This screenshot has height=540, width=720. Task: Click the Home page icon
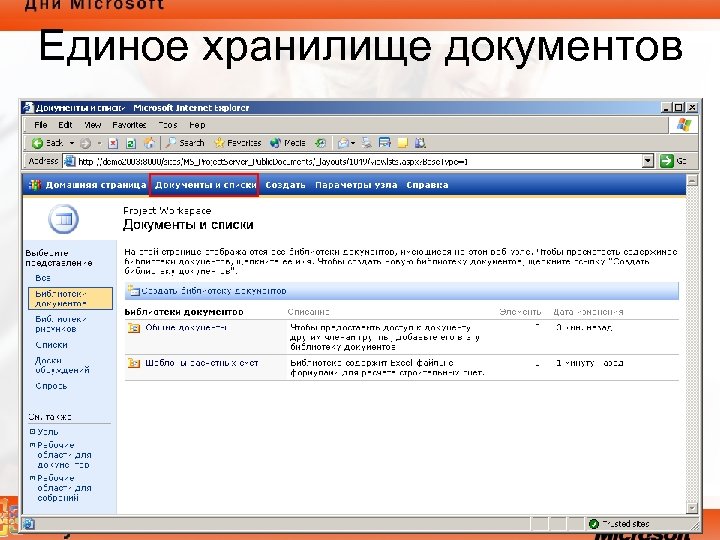click(x=149, y=143)
